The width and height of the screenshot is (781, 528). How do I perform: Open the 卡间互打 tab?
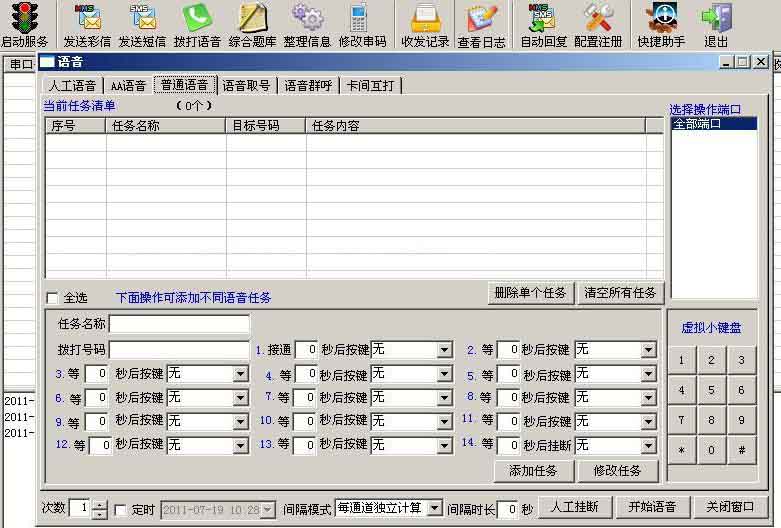(x=370, y=86)
